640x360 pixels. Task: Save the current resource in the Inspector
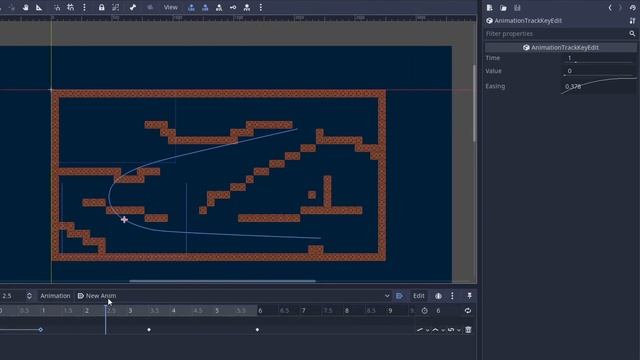517,8
